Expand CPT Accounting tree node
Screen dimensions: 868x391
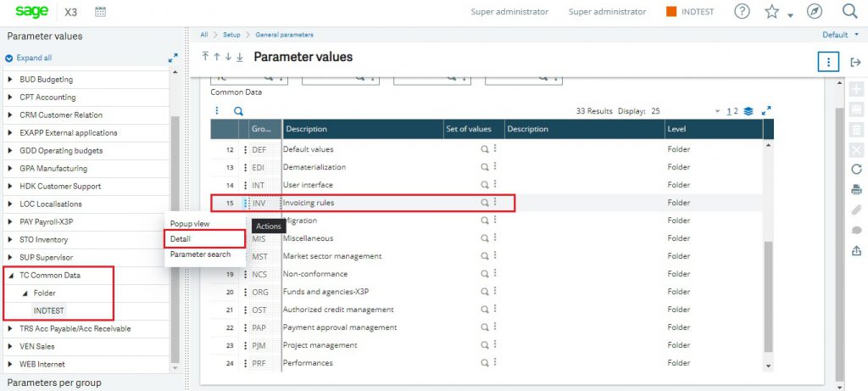pyautogui.click(x=10, y=98)
